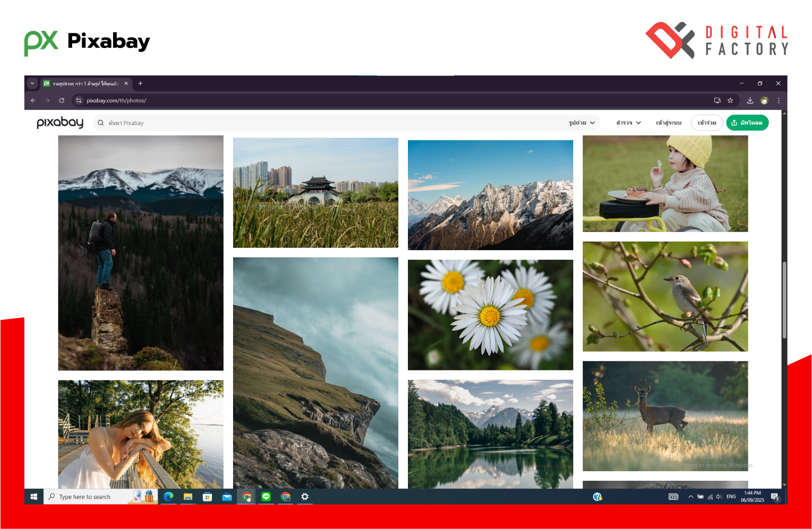Viewport: 812px width, 529px height.
Task: Open the grassy cliff photo
Action: coord(316,373)
